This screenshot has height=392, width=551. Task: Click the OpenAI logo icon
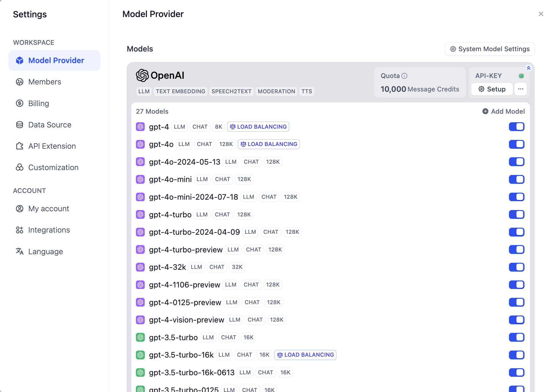142,75
